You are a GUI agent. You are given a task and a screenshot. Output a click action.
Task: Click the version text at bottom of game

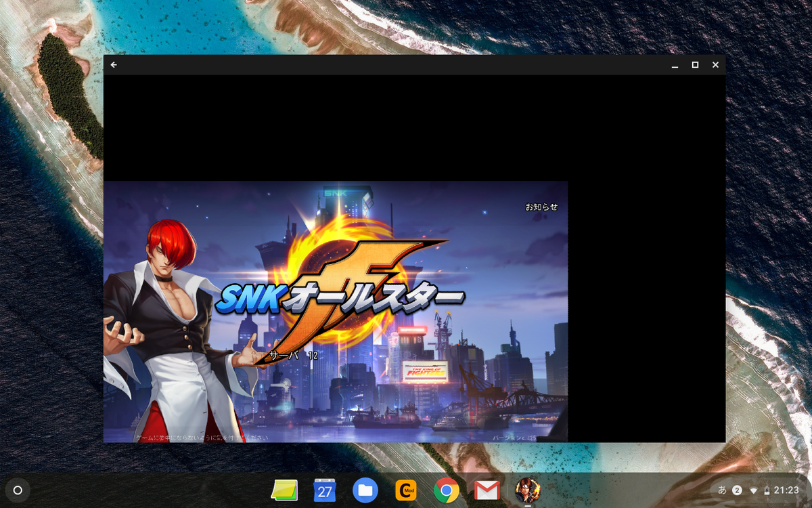[514, 438]
